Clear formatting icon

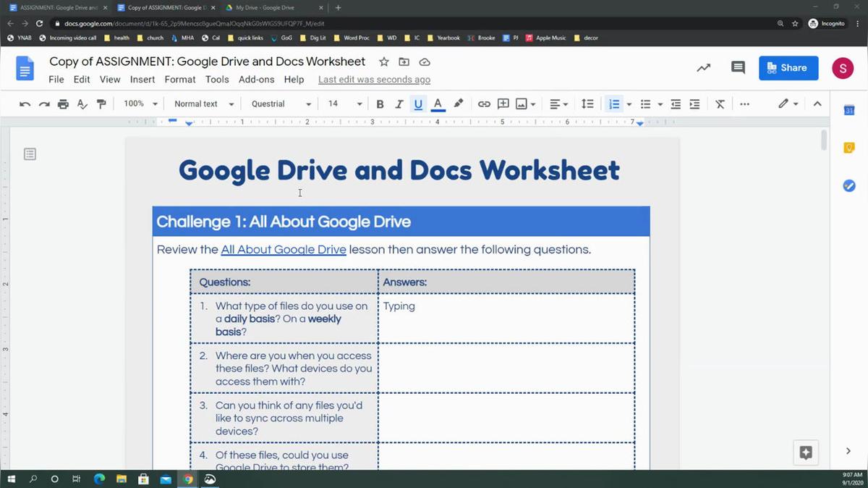720,104
